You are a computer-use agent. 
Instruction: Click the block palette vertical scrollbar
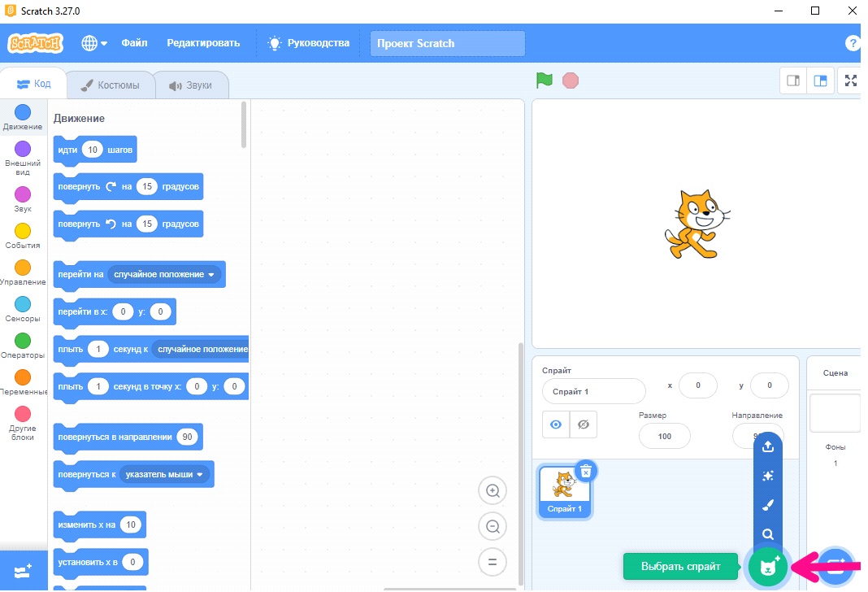(x=244, y=125)
